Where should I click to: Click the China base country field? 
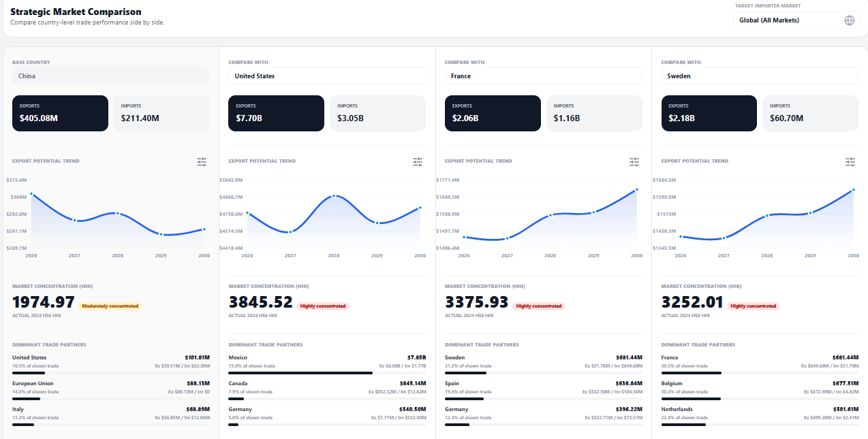111,76
